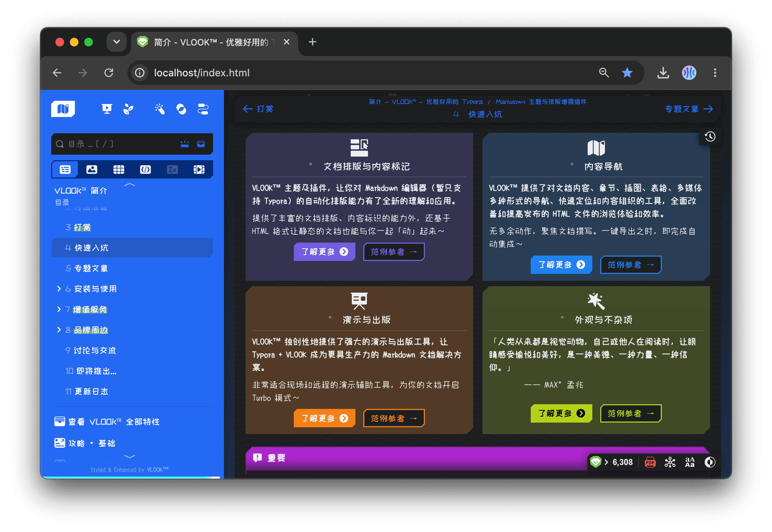This screenshot has width=772, height=532.
Task: Expand chapter 6 安装与使用 arrow
Action: click(59, 289)
